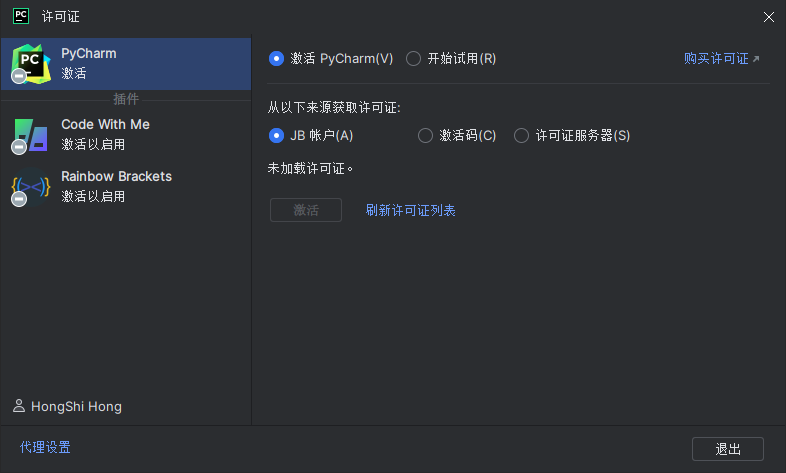Click the PyCharm logo in title bar
The width and height of the screenshot is (786, 473).
coord(20,16)
